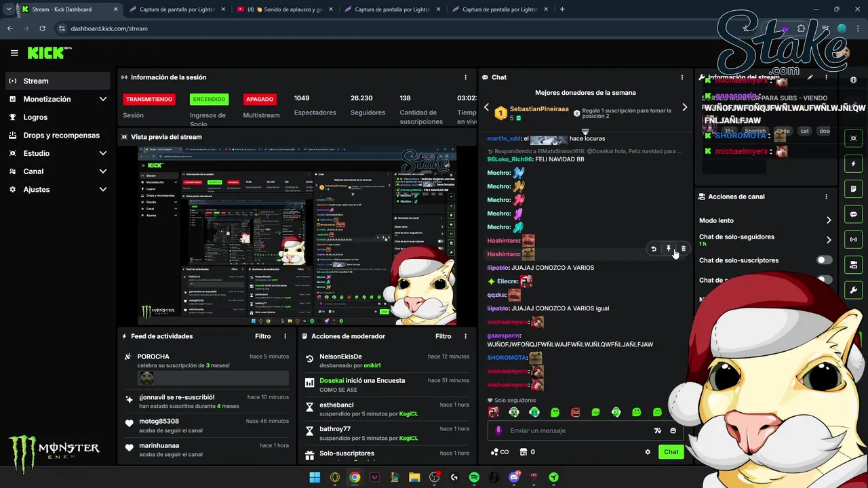Expand the Estudio sidebar section
Image resolution: width=868 pixels, height=488 pixels.
pyautogui.click(x=102, y=153)
